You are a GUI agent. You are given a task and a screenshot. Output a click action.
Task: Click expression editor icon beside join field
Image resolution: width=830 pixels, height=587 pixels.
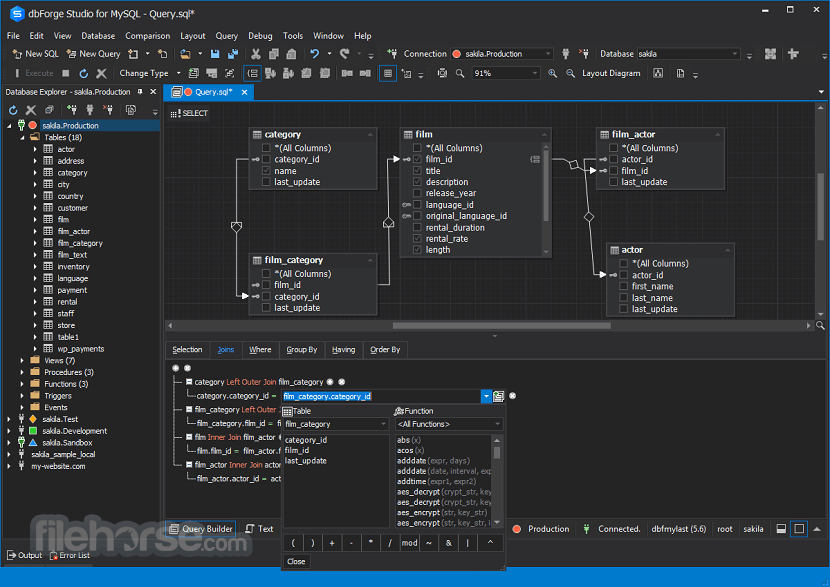point(498,396)
